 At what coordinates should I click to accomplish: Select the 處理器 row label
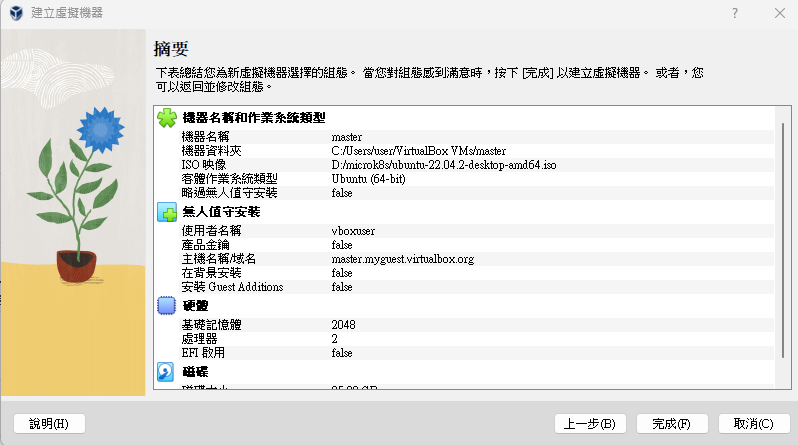200,339
